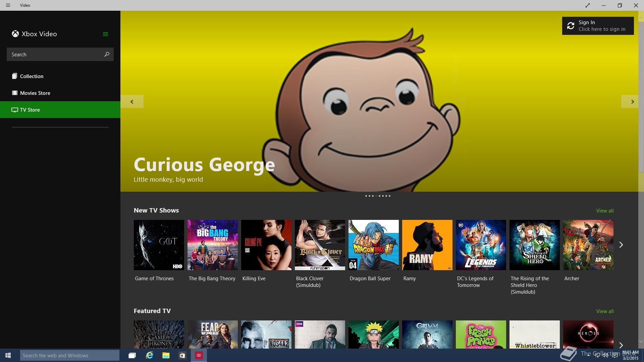Open Fear the Walking Dead in Featured TV
This screenshot has width=644, height=362.
click(213, 335)
